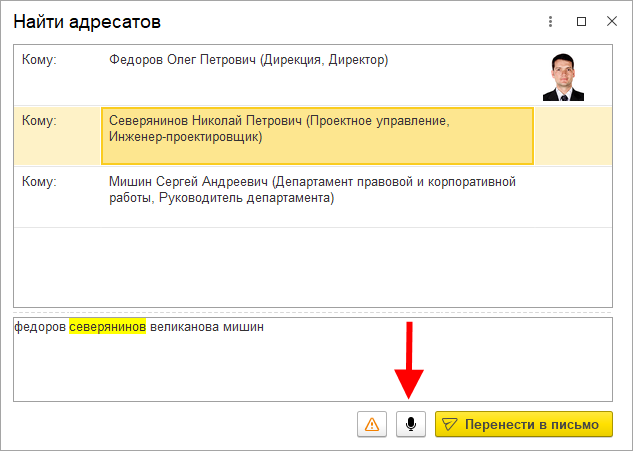This screenshot has width=633, height=451.
Task: Click the word федоров in the search text
Action: 40,327
